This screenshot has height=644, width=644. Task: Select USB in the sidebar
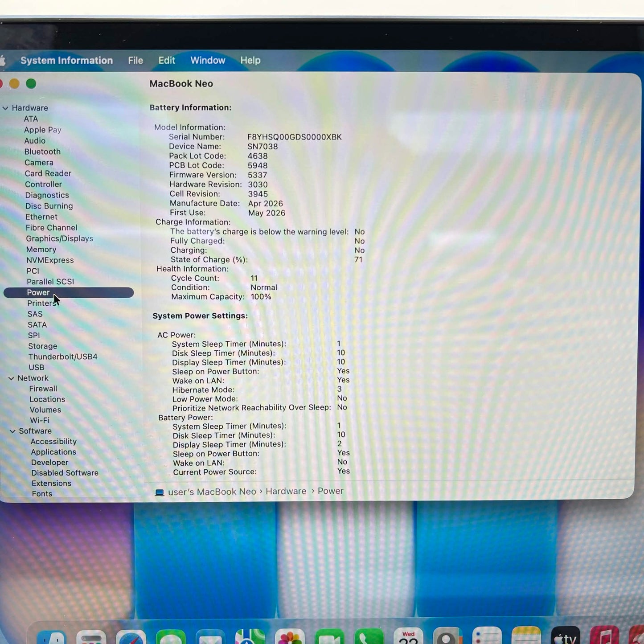tap(37, 368)
